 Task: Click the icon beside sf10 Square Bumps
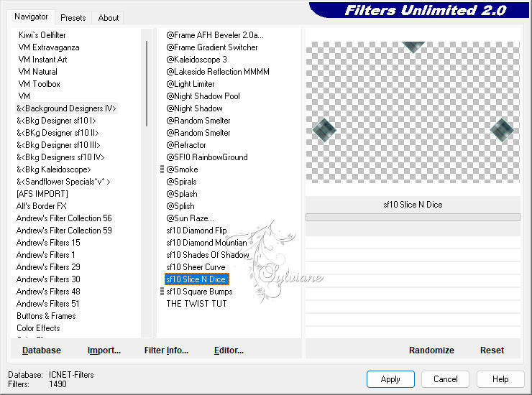(162, 292)
